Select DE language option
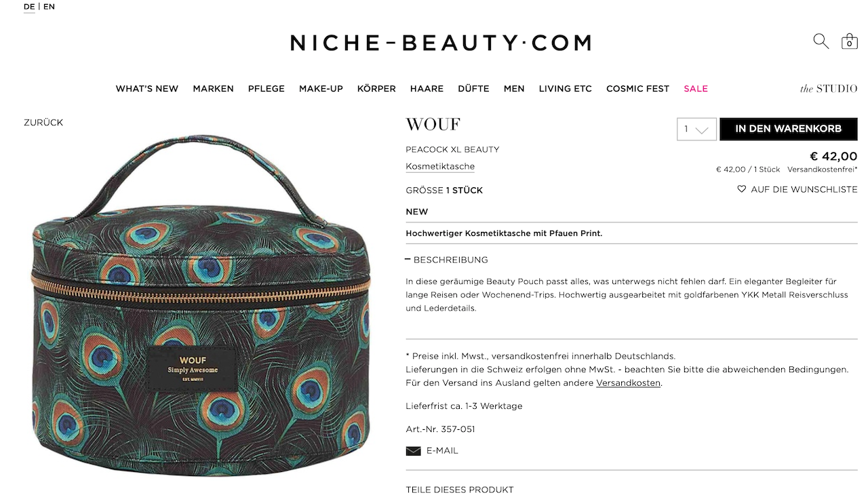 click(x=29, y=7)
